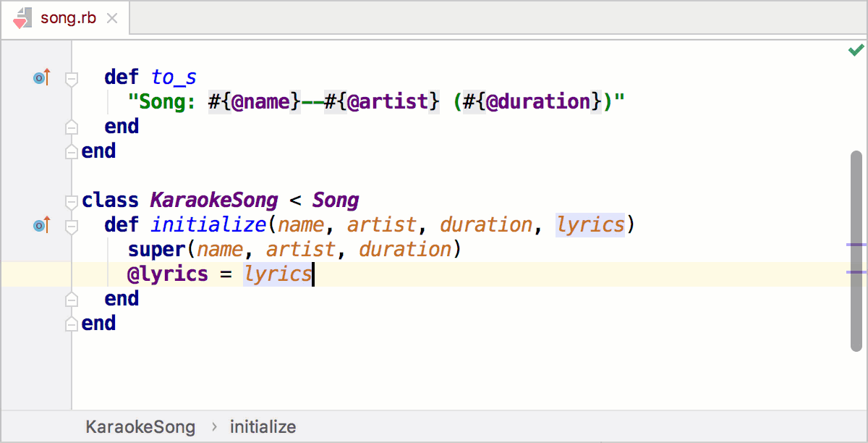Click the fold marker beside to_s's end line

tap(70, 126)
